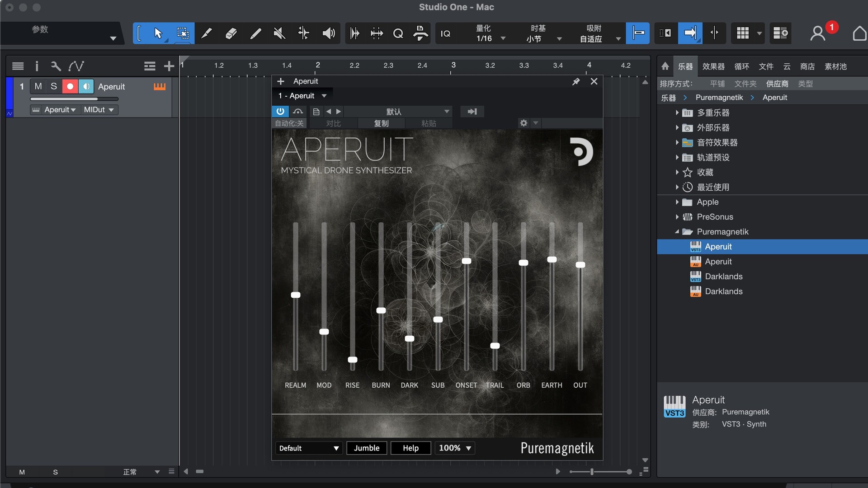Click the 复制 copy button
This screenshot has width=868, height=488.
(x=381, y=123)
